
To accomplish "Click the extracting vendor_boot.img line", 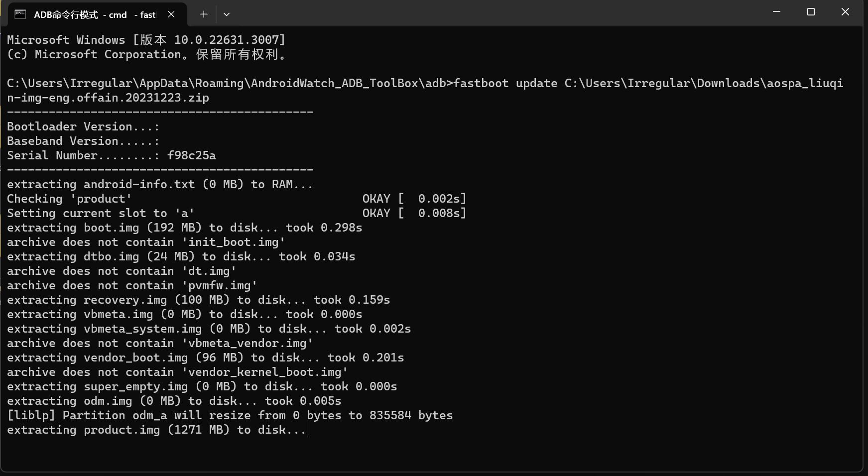I will tap(205, 357).
